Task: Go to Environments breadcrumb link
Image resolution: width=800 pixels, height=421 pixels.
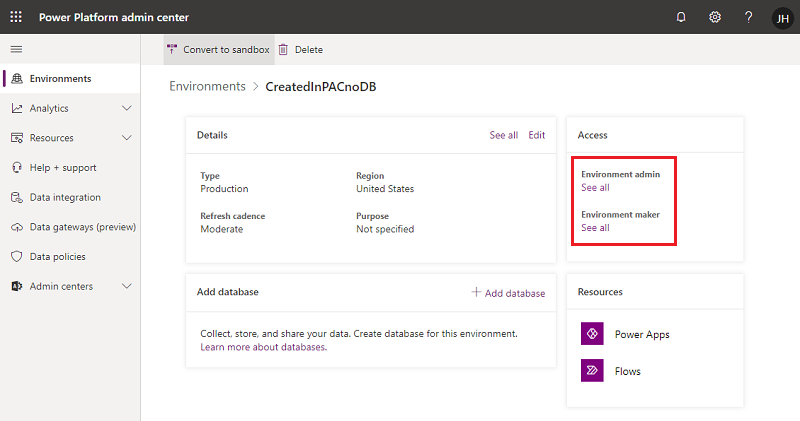Action: pyautogui.click(x=207, y=86)
